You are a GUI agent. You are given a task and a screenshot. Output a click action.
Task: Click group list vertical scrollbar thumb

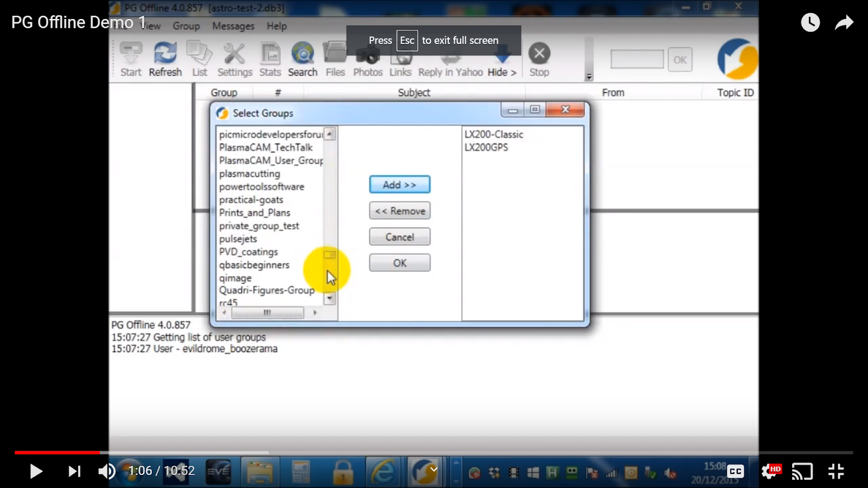click(x=330, y=254)
